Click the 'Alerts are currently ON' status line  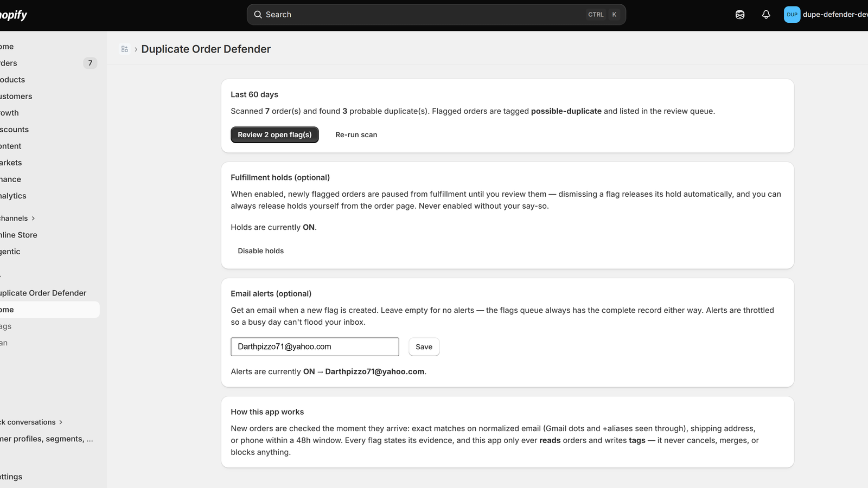pyautogui.click(x=329, y=372)
